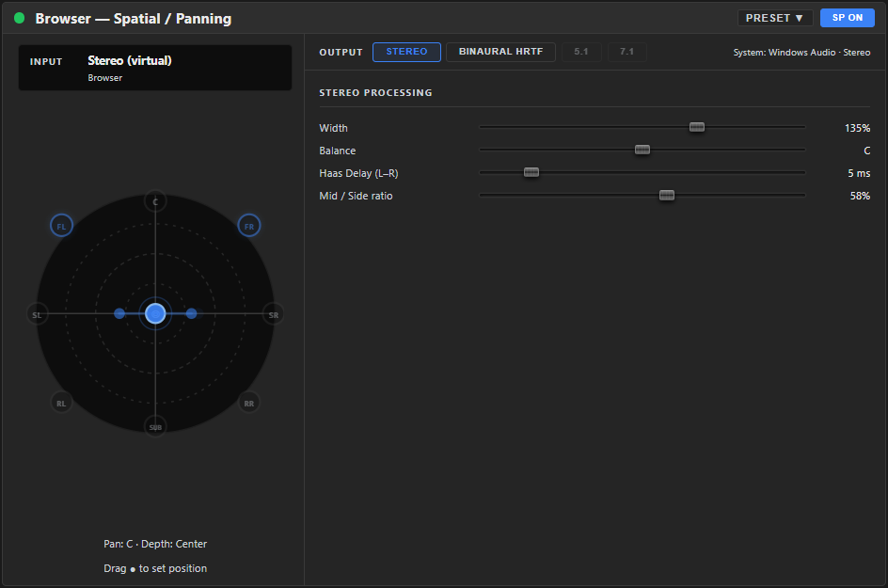Click the FL front-left speaker node

[x=61, y=226]
